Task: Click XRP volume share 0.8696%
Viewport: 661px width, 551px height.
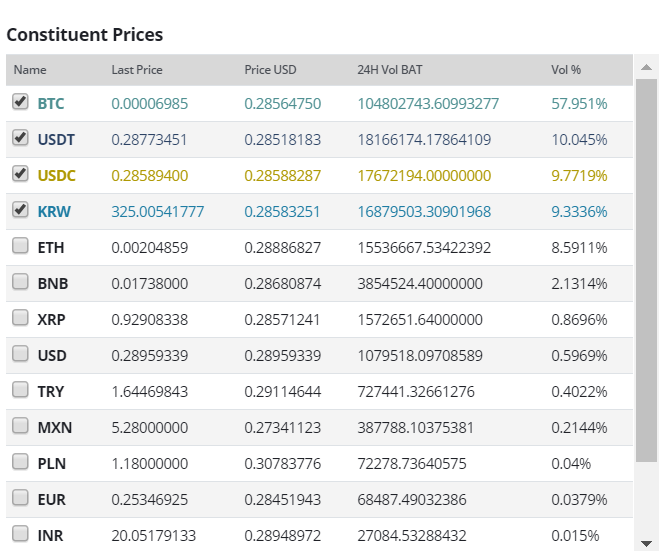Action: [x=579, y=320]
